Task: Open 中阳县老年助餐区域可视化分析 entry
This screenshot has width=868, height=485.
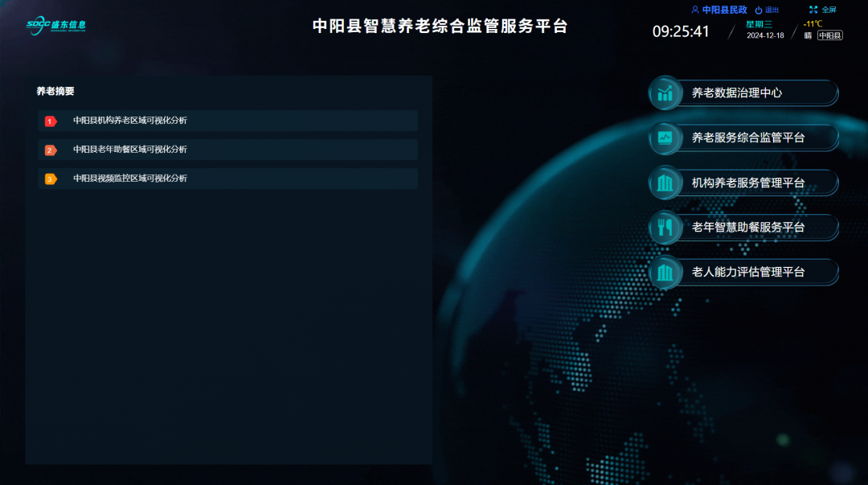Action: tap(228, 149)
